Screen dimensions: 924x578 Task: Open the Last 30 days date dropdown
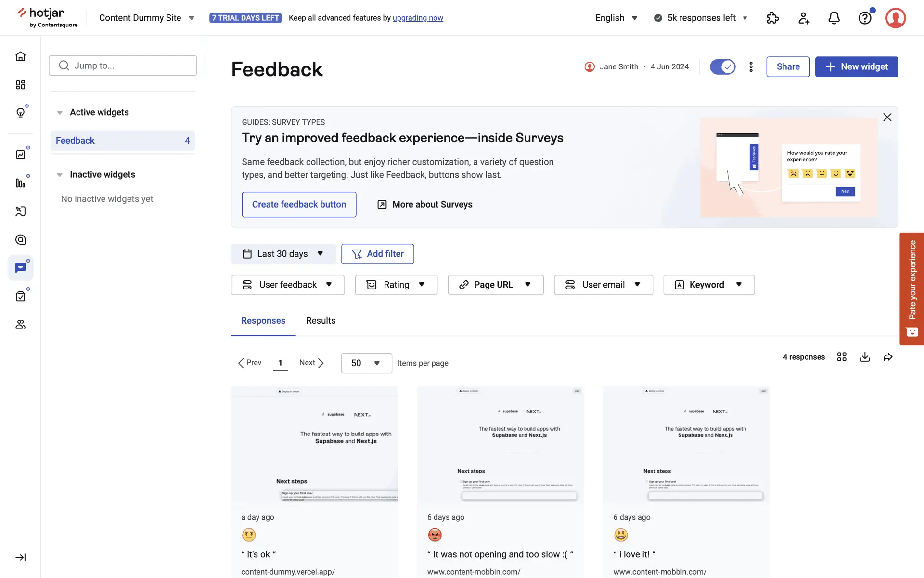coord(283,254)
